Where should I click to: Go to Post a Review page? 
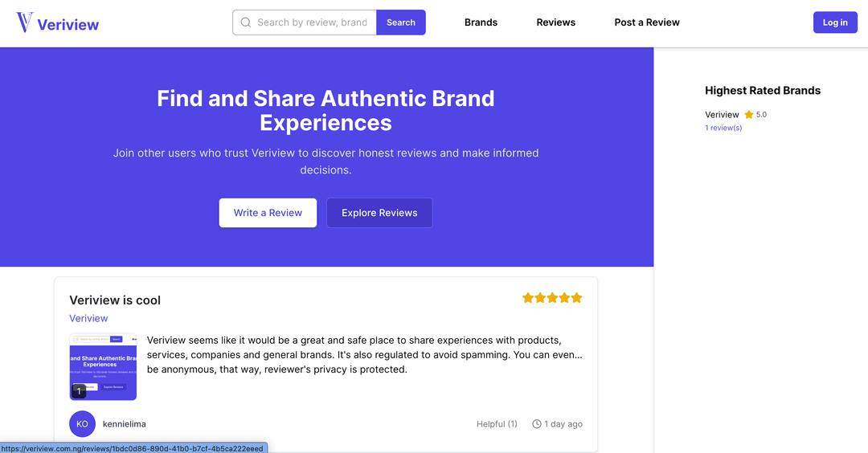coord(647,22)
